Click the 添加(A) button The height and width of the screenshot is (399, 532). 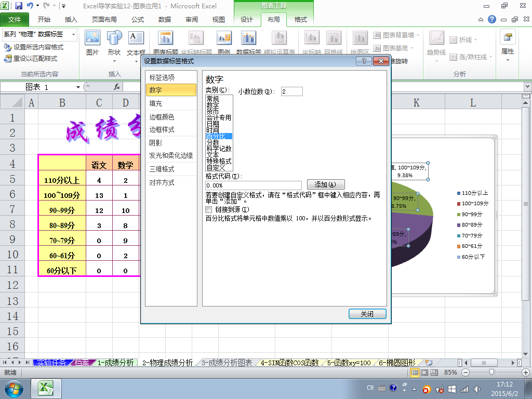coord(326,184)
